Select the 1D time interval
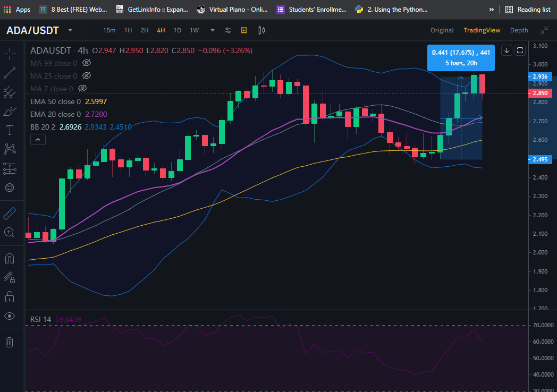The height and width of the screenshot is (392, 557). pos(178,30)
